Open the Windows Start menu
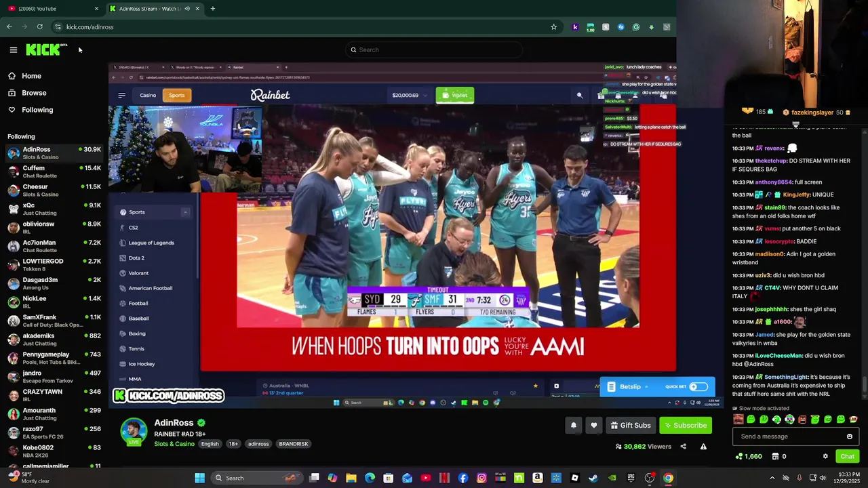 (199, 478)
